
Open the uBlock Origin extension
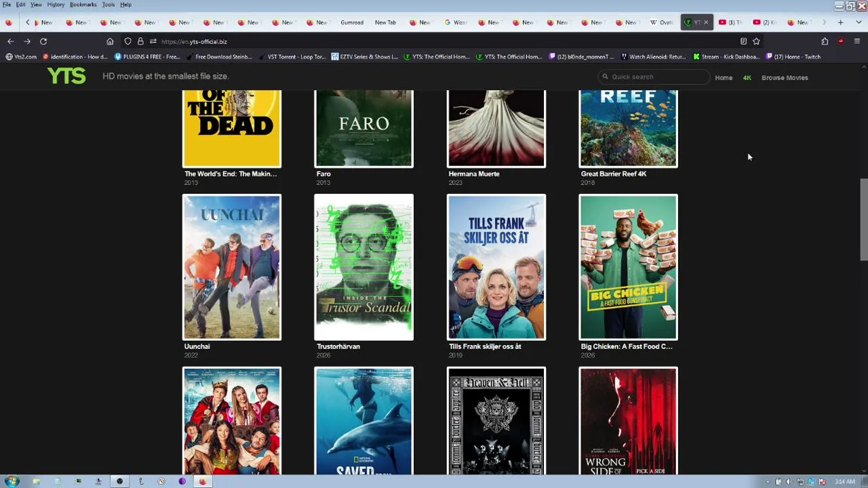841,41
